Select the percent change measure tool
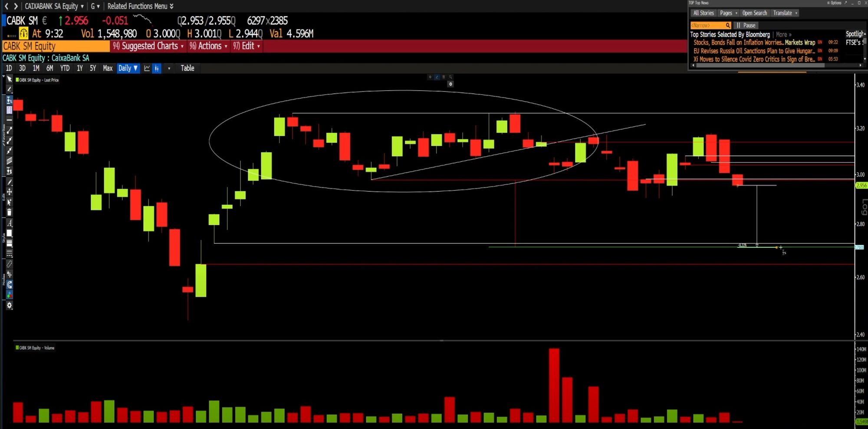The height and width of the screenshot is (429, 868). 9,100
